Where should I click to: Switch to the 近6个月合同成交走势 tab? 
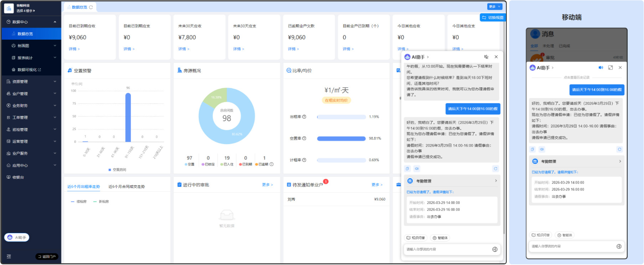tap(127, 187)
